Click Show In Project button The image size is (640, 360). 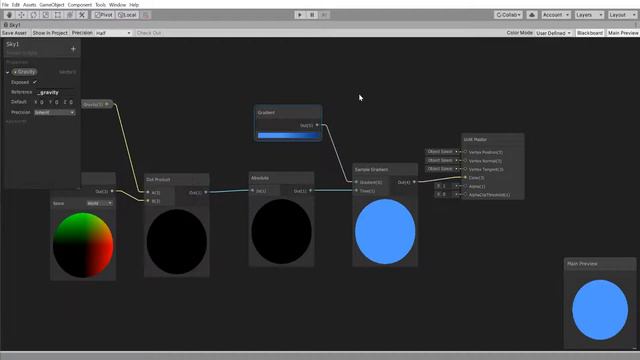50,33
